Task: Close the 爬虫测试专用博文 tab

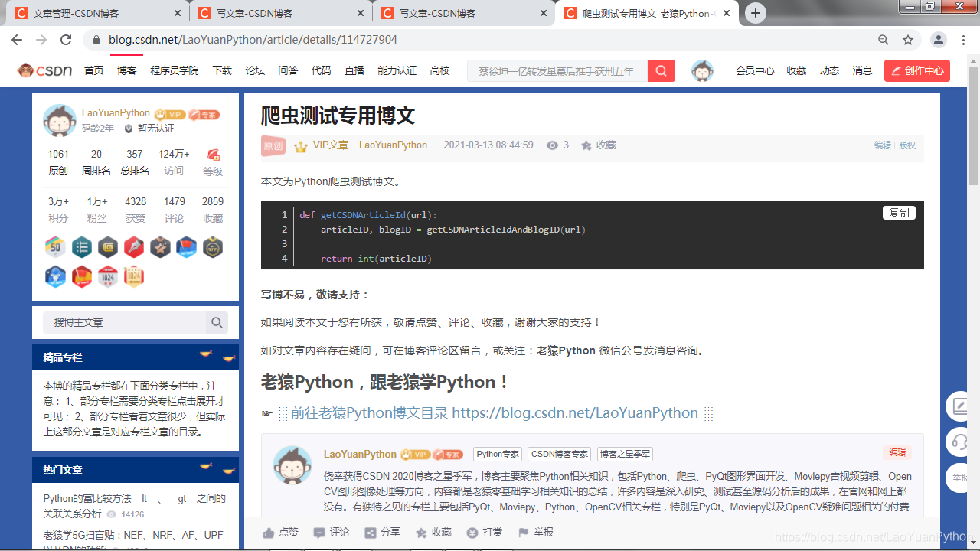Action: [x=727, y=13]
